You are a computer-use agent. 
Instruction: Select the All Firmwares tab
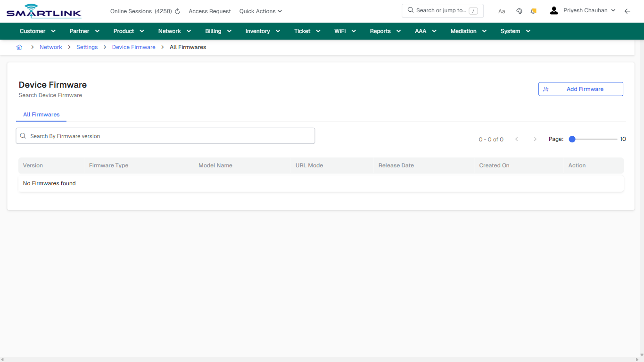click(x=41, y=115)
